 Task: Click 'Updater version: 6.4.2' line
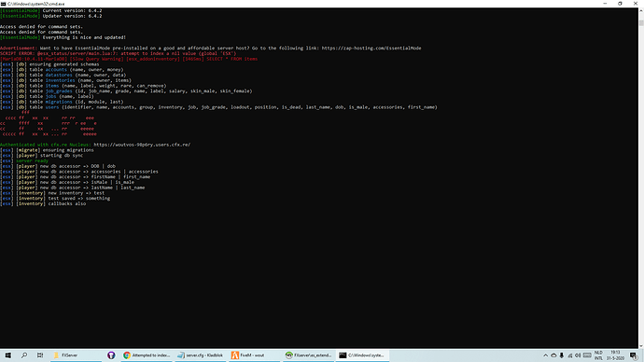tap(51, 16)
